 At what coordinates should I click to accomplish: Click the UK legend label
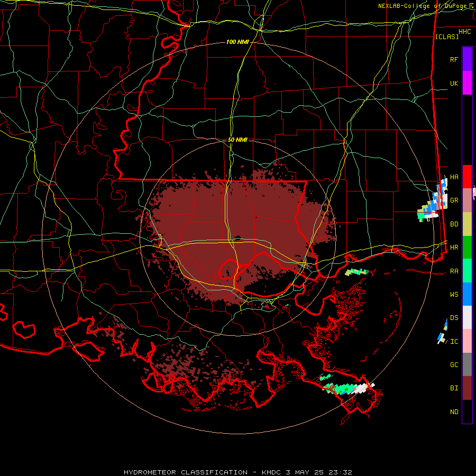coord(454,83)
